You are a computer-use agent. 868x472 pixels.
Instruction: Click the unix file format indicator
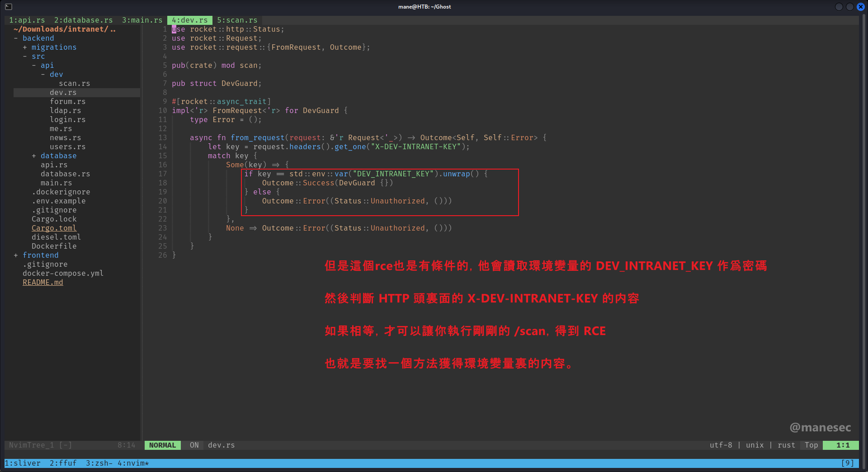pyautogui.click(x=755, y=445)
